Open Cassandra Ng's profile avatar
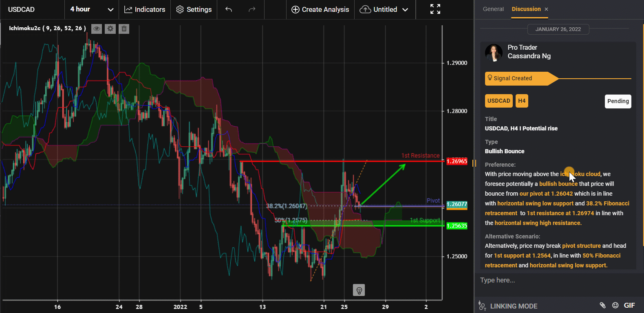The image size is (644, 313). 494,53
